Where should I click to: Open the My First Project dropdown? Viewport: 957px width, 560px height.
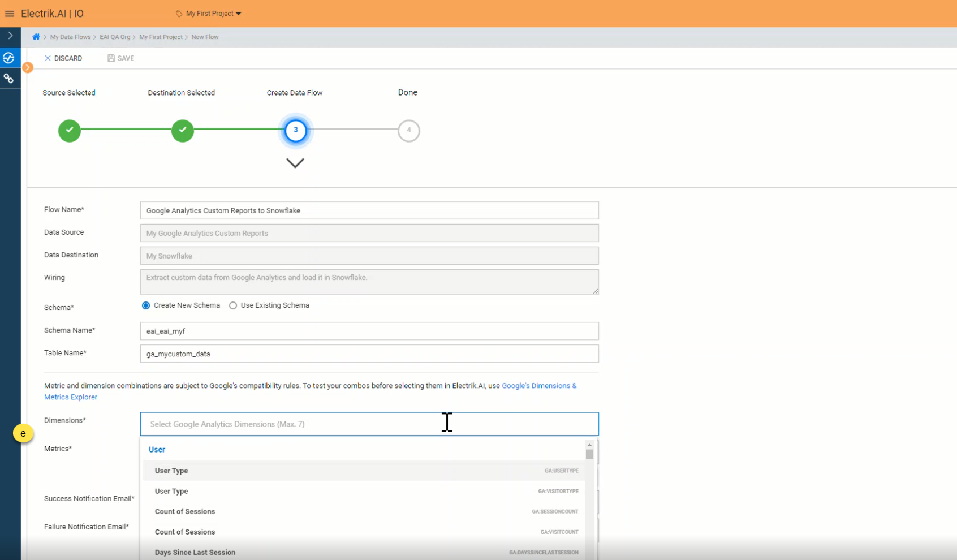209,14
